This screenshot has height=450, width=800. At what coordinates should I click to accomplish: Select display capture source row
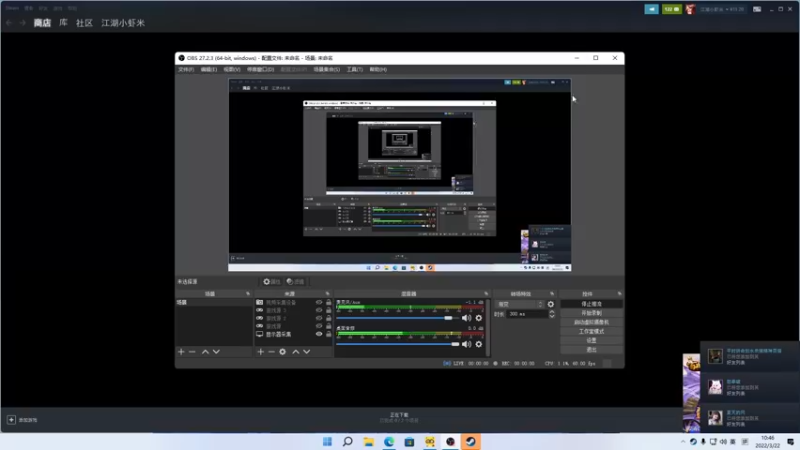coord(293,334)
